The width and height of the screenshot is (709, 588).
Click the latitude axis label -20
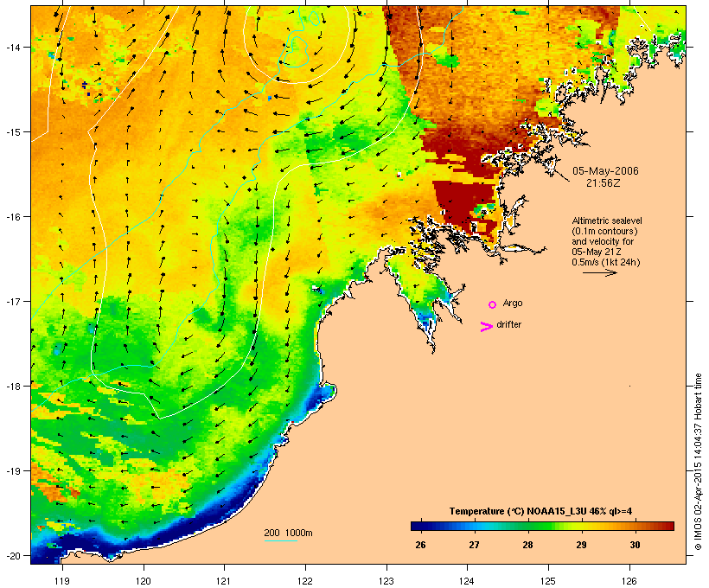(x=13, y=555)
